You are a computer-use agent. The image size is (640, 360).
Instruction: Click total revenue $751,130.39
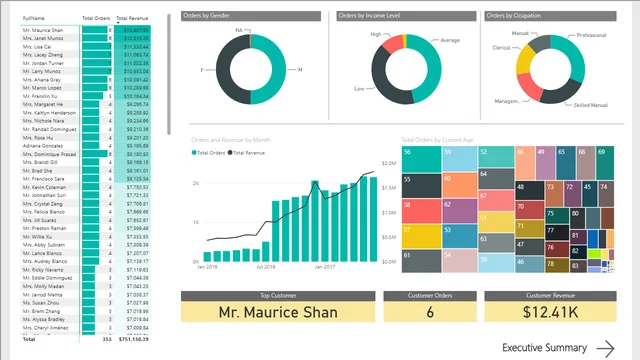[134, 339]
